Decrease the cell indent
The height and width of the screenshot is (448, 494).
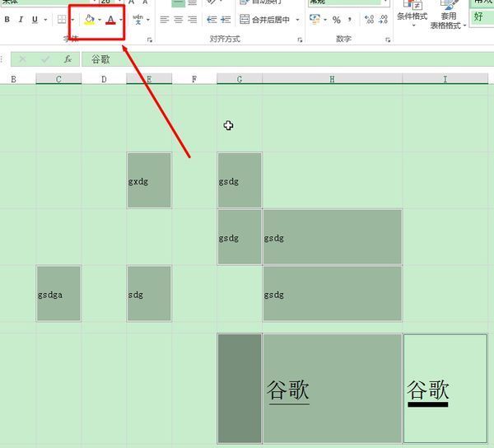coord(212,20)
